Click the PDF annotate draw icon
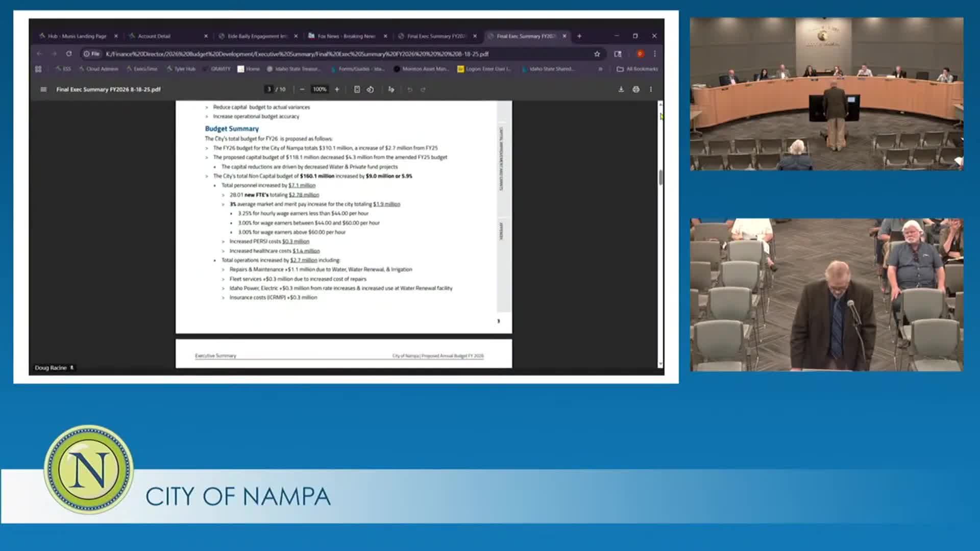The image size is (980, 551). point(391,89)
